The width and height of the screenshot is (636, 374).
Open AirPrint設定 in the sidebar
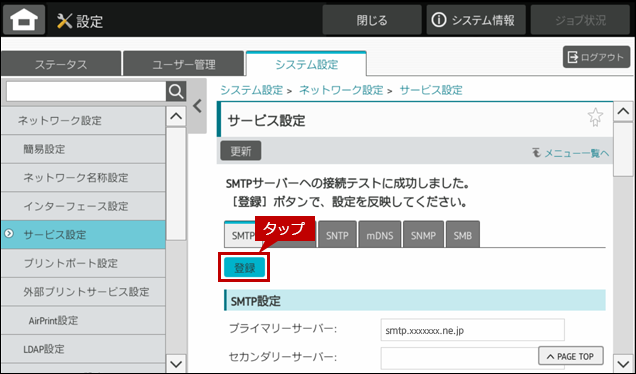[83, 320]
